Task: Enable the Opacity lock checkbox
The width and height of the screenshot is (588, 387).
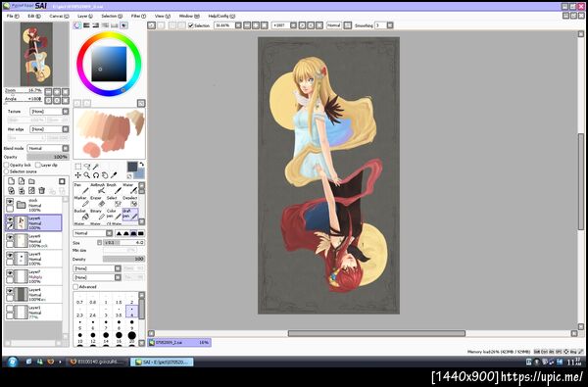Action: tap(7, 165)
